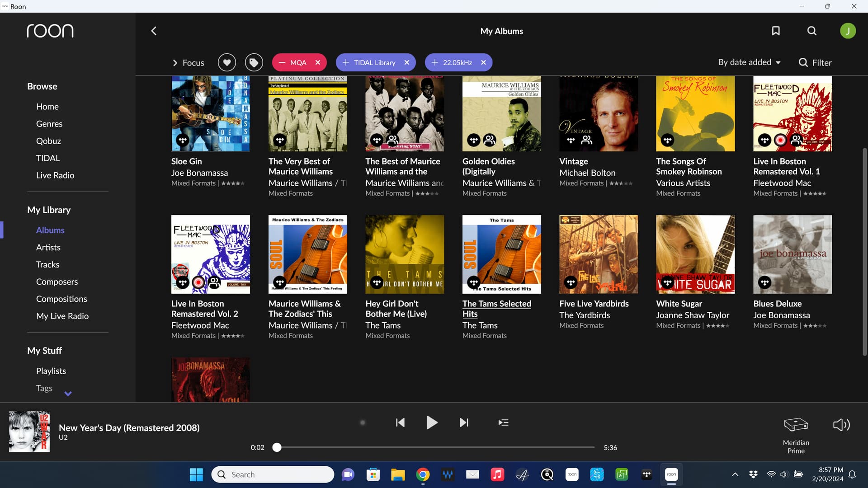Remove the 22.05kHz filter chip
This screenshot has width=868, height=488.
483,62
